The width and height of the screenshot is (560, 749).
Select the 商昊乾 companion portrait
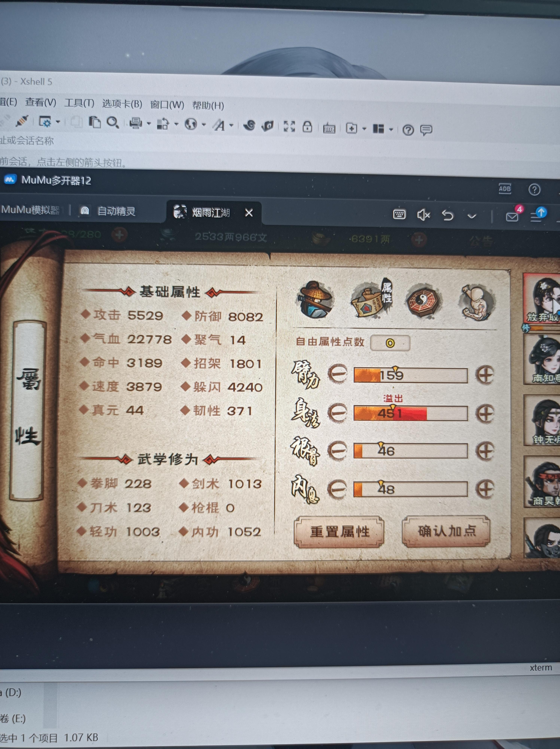tap(542, 481)
